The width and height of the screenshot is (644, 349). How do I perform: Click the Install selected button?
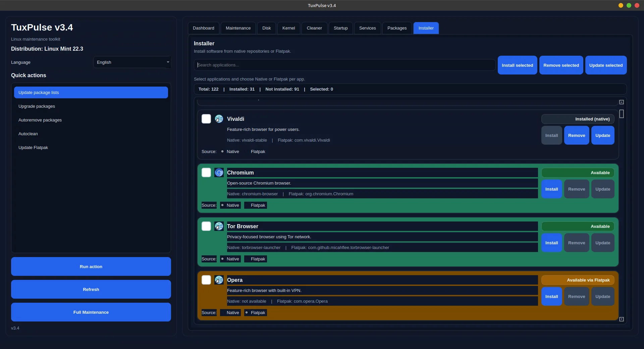pos(517,65)
